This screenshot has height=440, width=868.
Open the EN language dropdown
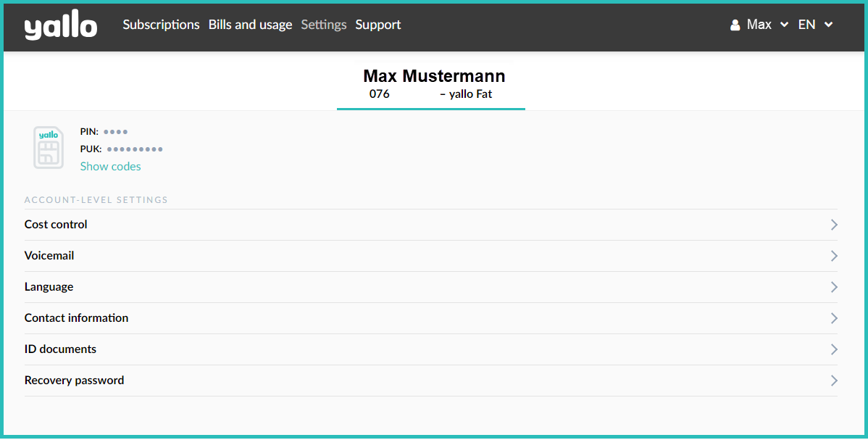(815, 25)
